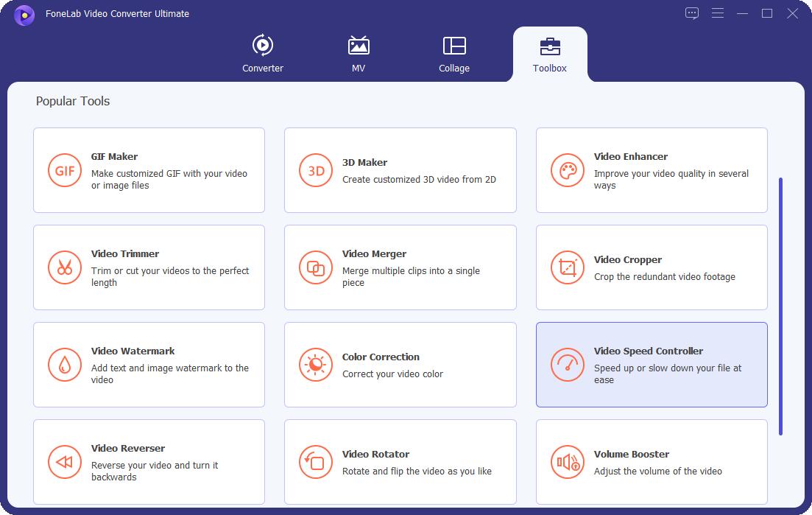Open the feedback chat bubble icon
This screenshot has width=812, height=515.
pos(692,13)
